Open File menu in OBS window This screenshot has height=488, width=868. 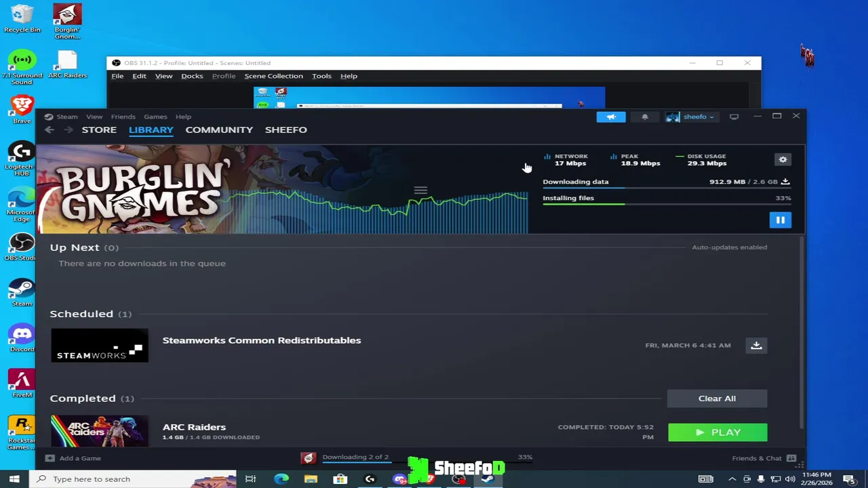(x=117, y=76)
